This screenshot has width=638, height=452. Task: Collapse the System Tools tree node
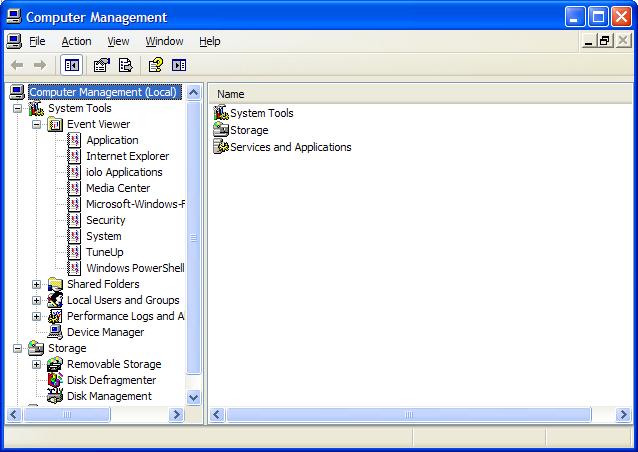click(17, 108)
